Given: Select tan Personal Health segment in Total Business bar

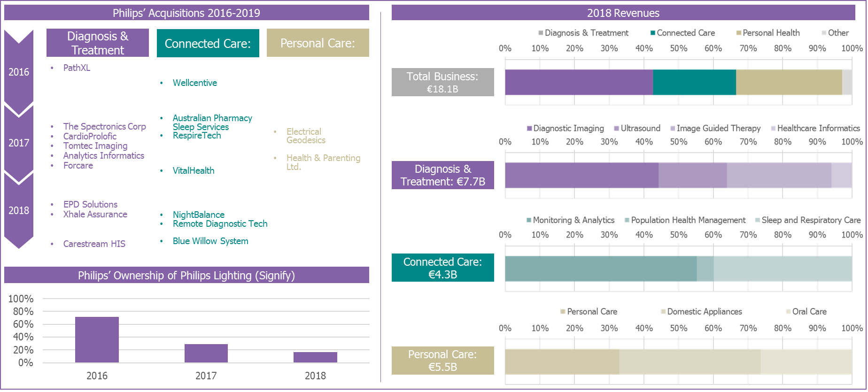Looking at the screenshot, I should point(789,82).
